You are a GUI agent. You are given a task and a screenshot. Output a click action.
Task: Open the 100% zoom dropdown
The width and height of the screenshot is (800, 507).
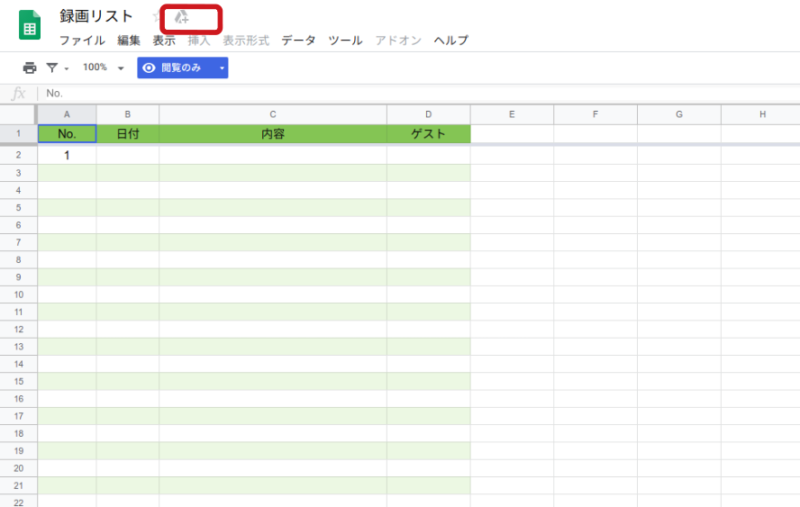(x=104, y=67)
